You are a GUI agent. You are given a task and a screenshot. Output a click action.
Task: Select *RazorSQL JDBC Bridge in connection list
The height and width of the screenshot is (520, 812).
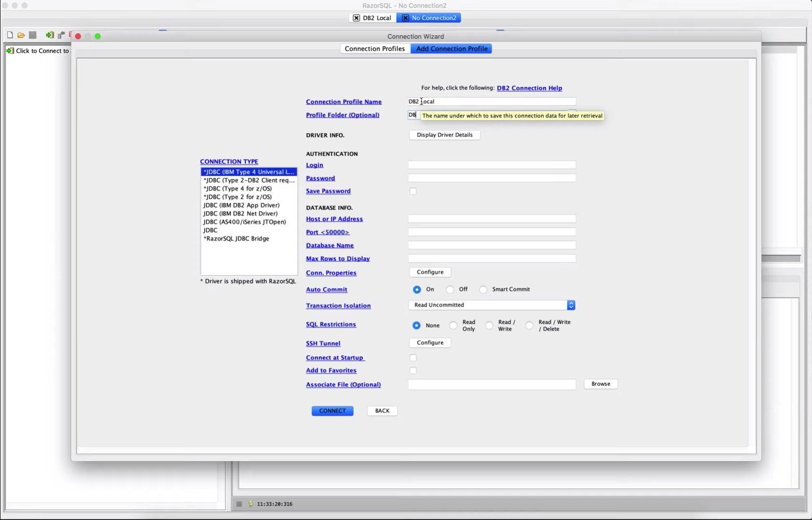236,239
